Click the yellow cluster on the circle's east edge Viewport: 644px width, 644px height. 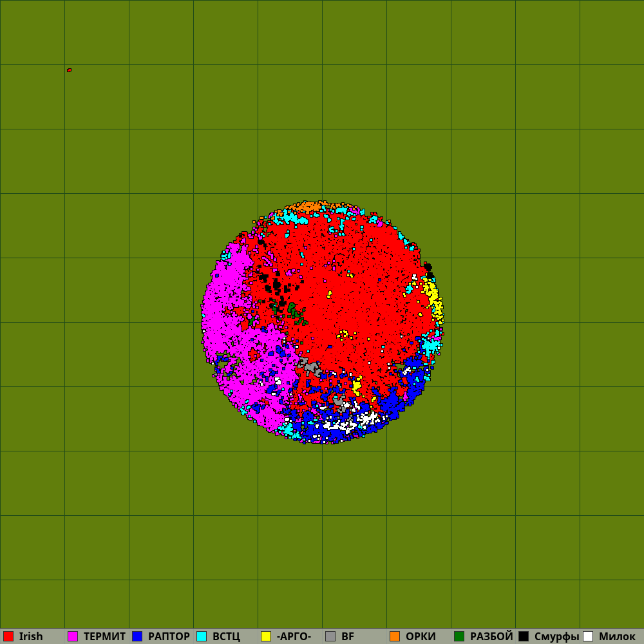click(433, 298)
